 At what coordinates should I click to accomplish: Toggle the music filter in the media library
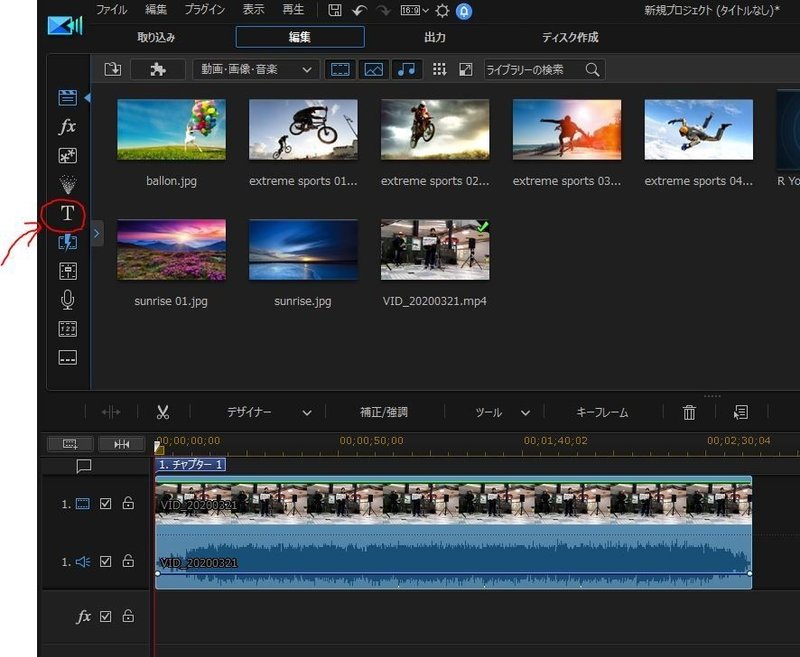coord(406,69)
